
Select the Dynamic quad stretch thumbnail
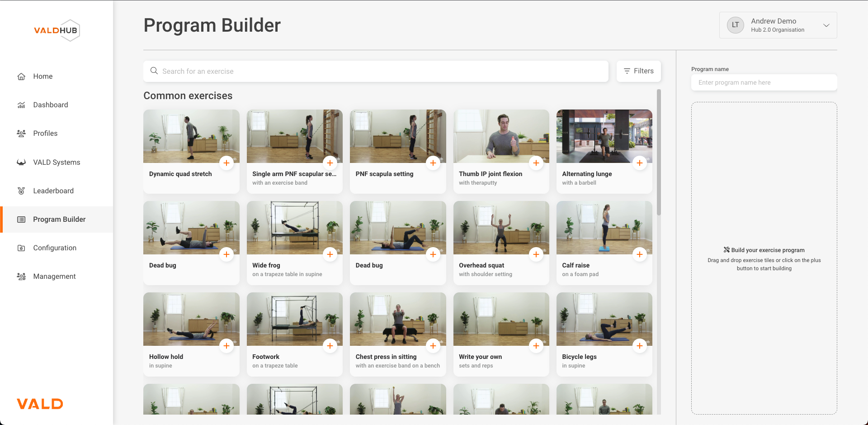tap(191, 136)
